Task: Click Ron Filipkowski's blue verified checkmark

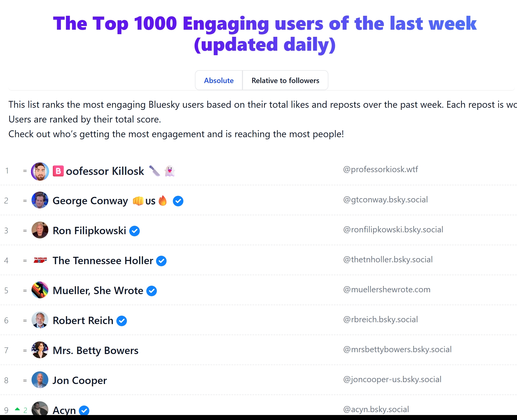Action: coord(135,231)
